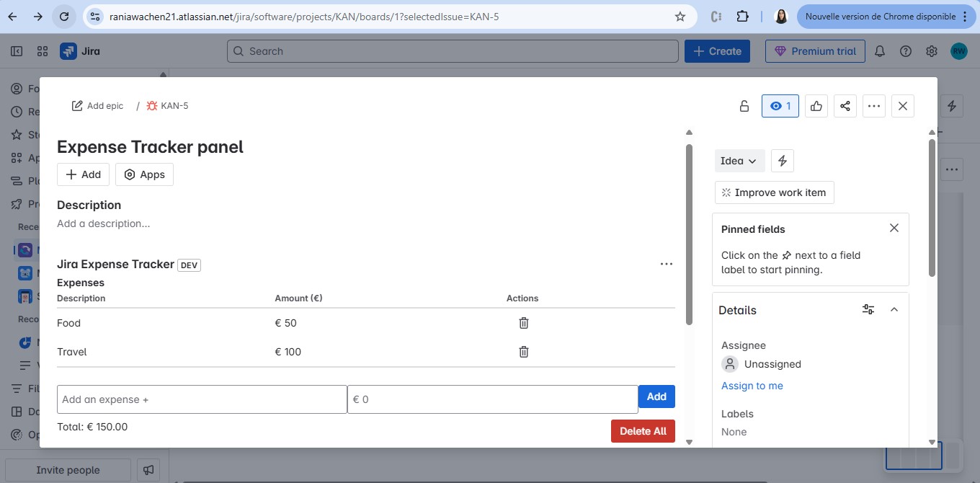
Task: Click the Add button under the title
Action: point(83,174)
